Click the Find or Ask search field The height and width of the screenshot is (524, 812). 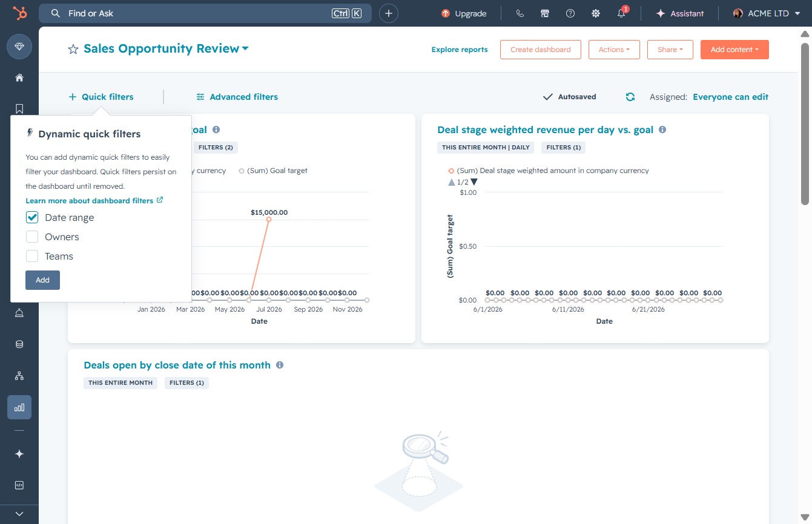pyautogui.click(x=205, y=13)
